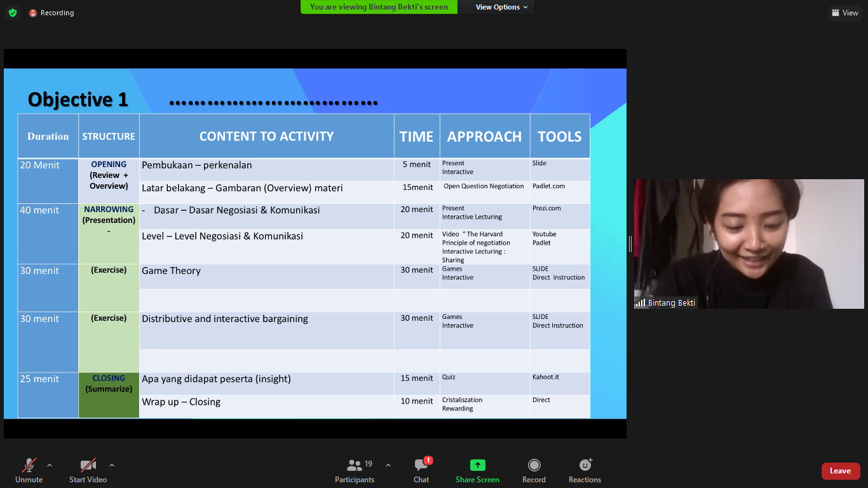Viewport: 868px width, 488px height.
Task: Expand the arrow next to Participants
Action: 388,464
